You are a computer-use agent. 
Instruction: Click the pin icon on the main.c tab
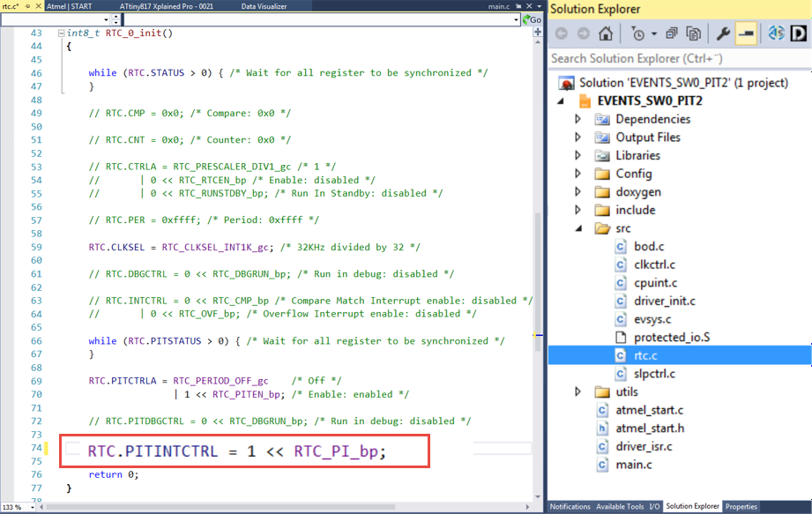pos(518,6)
